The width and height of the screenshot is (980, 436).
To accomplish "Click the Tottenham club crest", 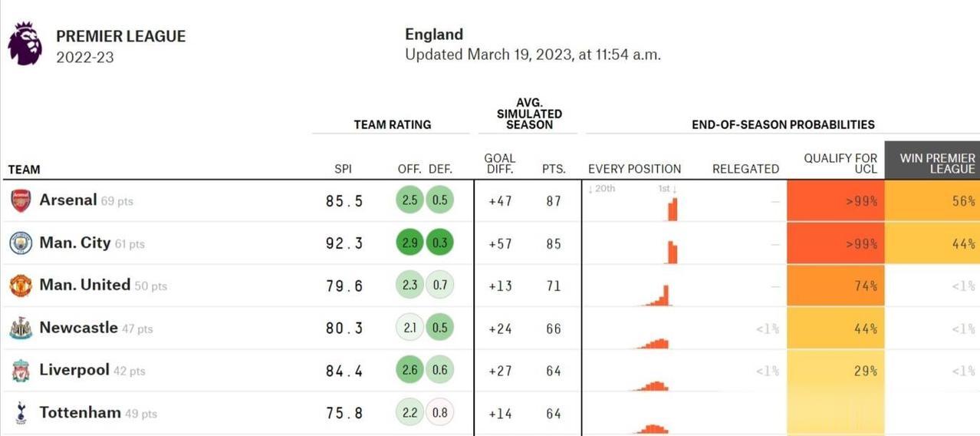I will point(21,414).
